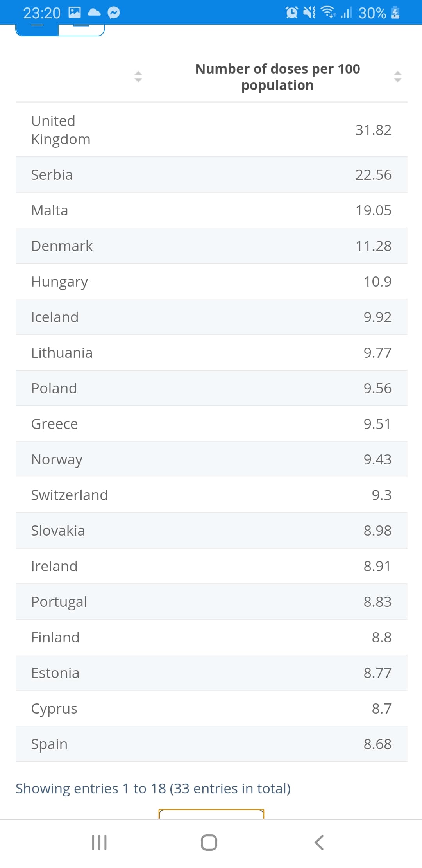422x868 pixels.
Task: Tap the Messenger notification icon
Action: pos(114,13)
